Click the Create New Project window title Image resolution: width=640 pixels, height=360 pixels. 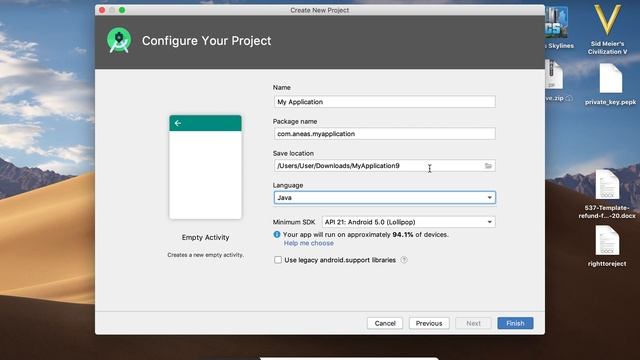[320, 10]
